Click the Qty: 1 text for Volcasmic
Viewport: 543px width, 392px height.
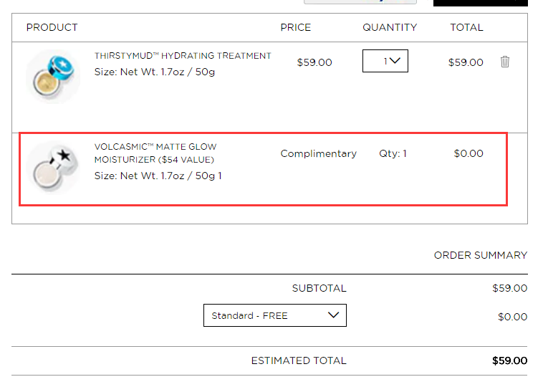[393, 153]
